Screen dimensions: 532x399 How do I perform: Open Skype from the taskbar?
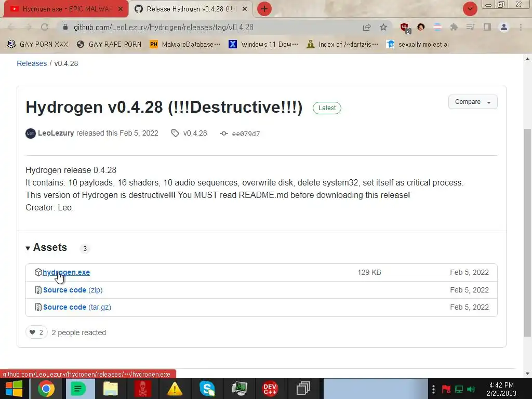click(x=207, y=389)
